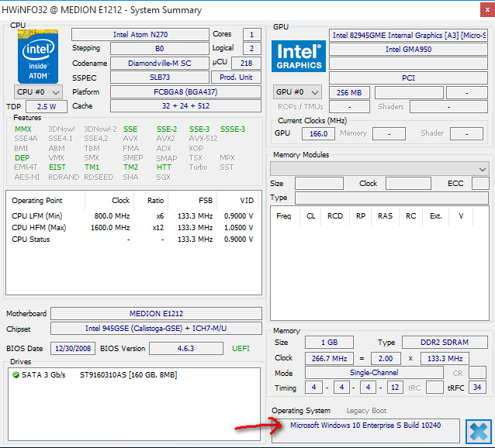This screenshot has height=448, width=495.
Task: Click the EIST feature label
Action: [x=57, y=167]
